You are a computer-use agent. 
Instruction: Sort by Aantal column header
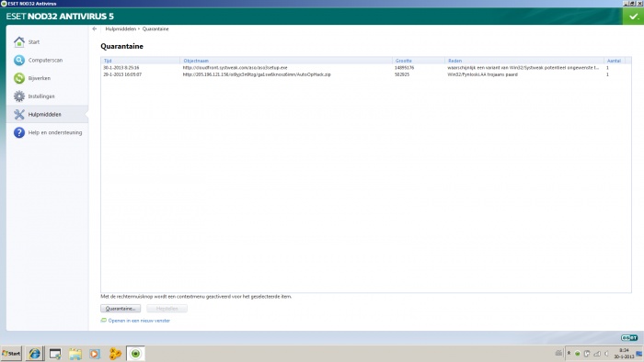point(615,61)
